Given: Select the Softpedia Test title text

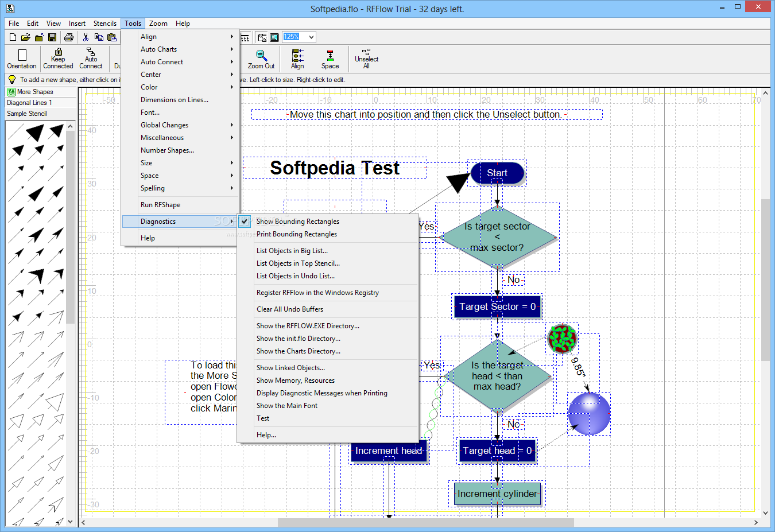Looking at the screenshot, I should pos(335,168).
